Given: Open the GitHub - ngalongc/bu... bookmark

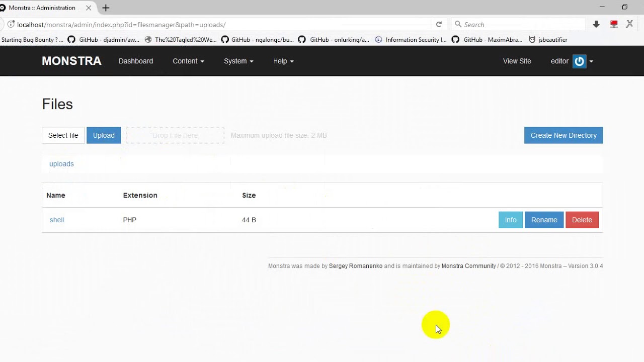Looking at the screenshot, I should [x=257, y=40].
